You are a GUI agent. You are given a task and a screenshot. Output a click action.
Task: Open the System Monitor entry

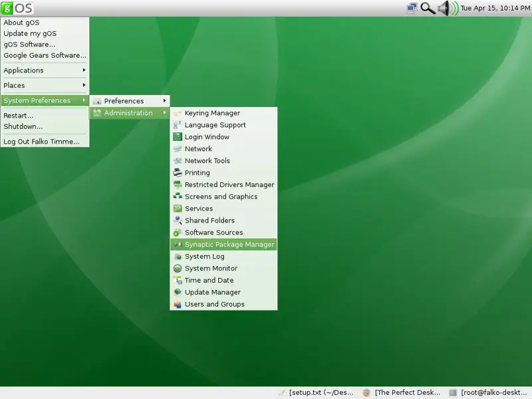click(x=223, y=268)
